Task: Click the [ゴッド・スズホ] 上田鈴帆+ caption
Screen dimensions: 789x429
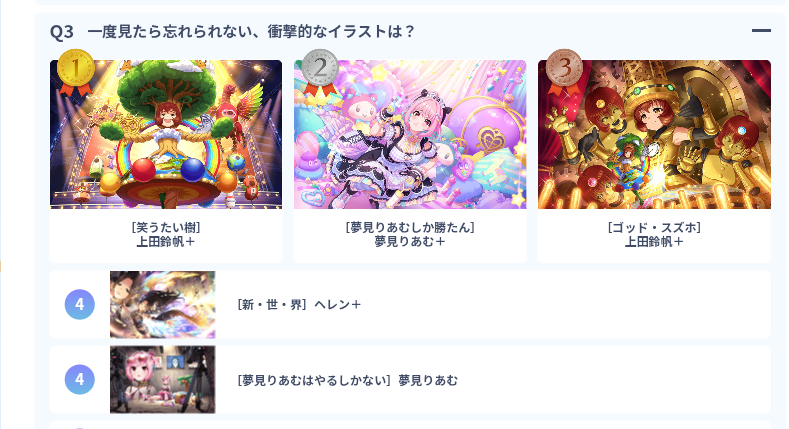Action: 654,234
